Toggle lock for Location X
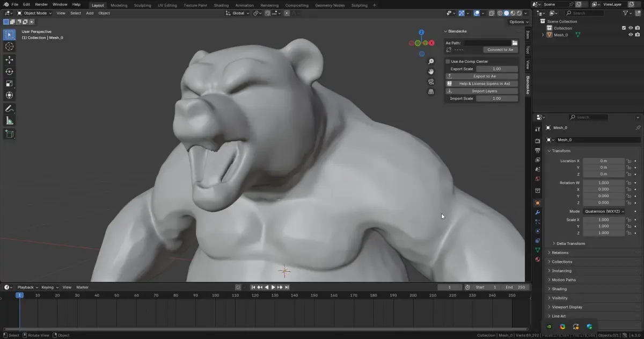 point(628,161)
